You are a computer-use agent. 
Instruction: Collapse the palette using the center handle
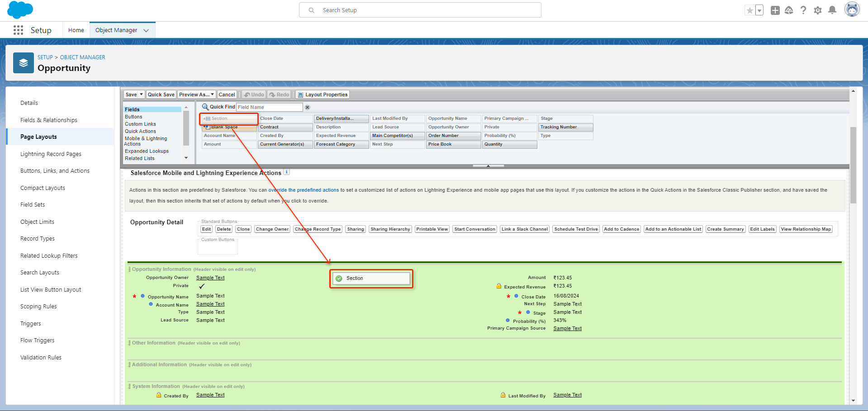(488, 166)
